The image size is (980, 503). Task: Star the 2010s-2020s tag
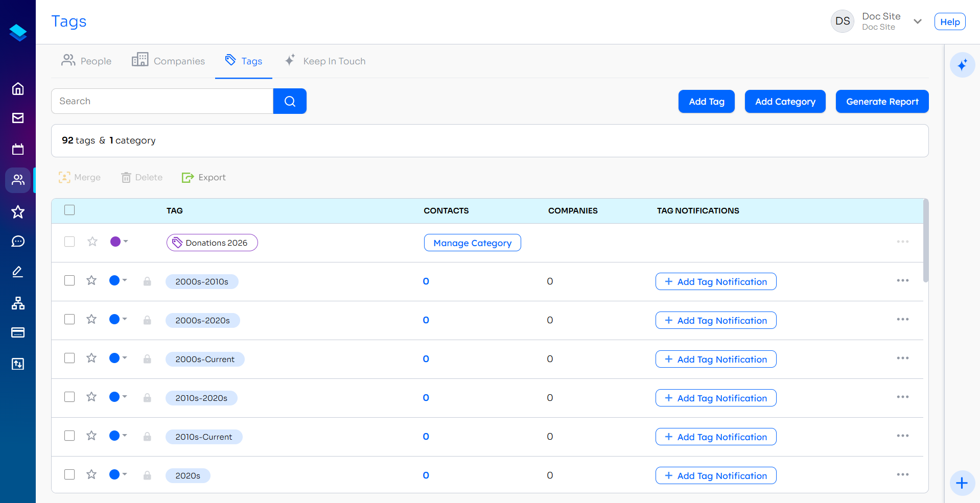tap(91, 397)
